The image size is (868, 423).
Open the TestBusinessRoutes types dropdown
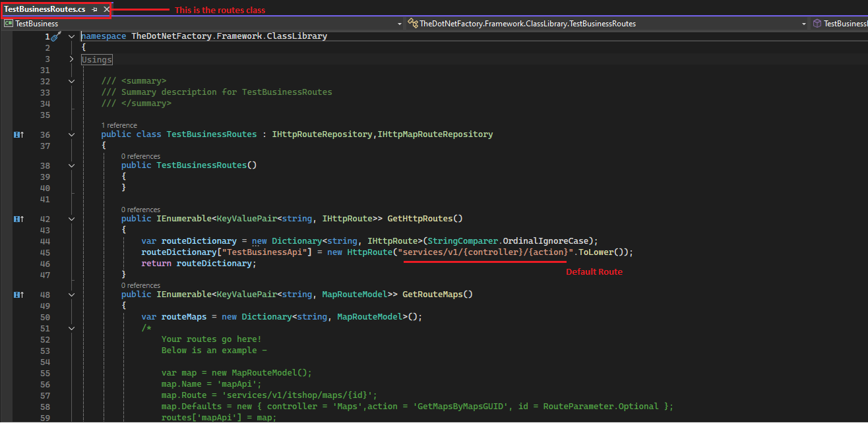[x=607, y=24]
